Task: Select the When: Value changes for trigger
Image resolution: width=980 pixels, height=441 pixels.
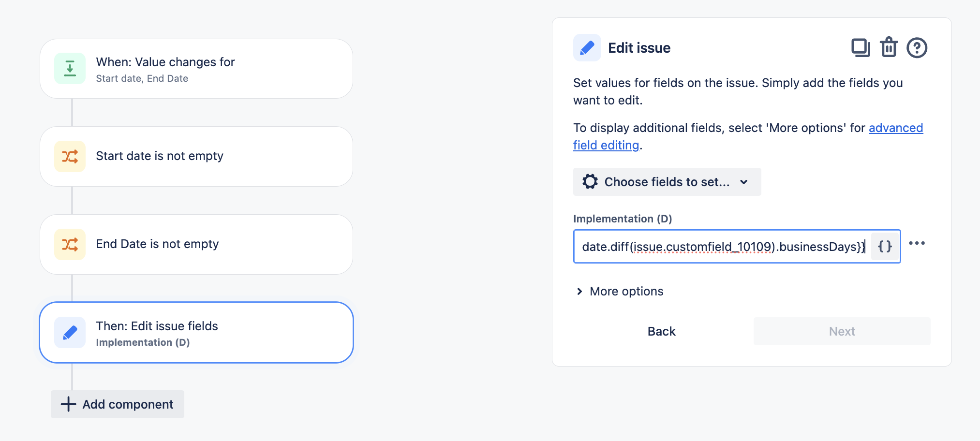Action: point(196,69)
